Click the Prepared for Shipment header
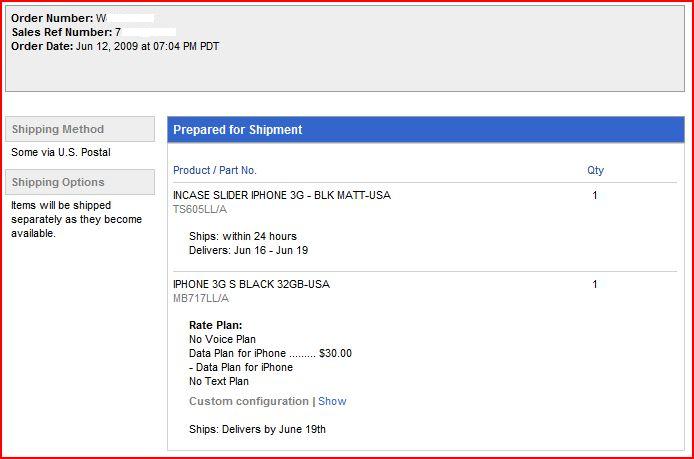 (426, 130)
